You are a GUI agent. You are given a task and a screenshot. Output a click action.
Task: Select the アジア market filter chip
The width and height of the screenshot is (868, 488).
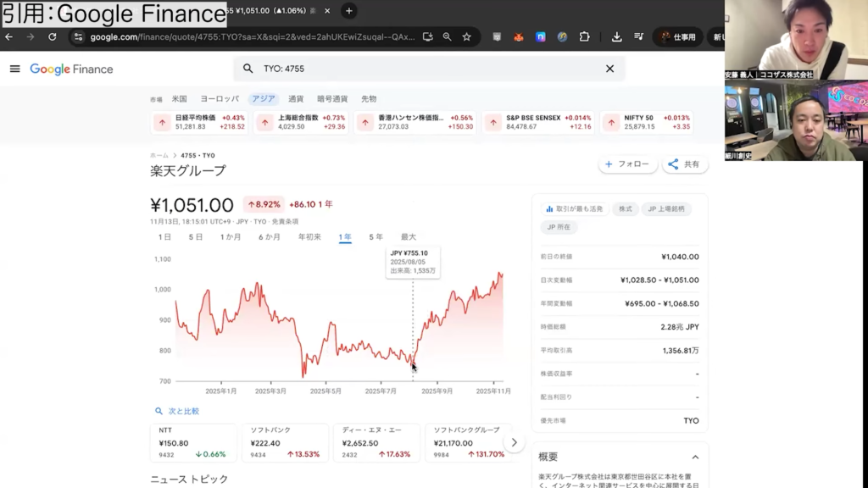point(263,99)
